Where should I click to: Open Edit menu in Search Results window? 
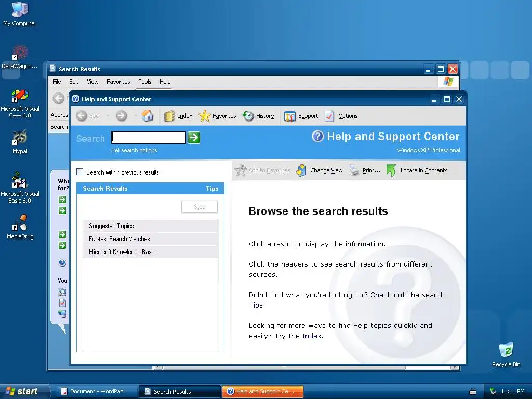click(x=74, y=82)
